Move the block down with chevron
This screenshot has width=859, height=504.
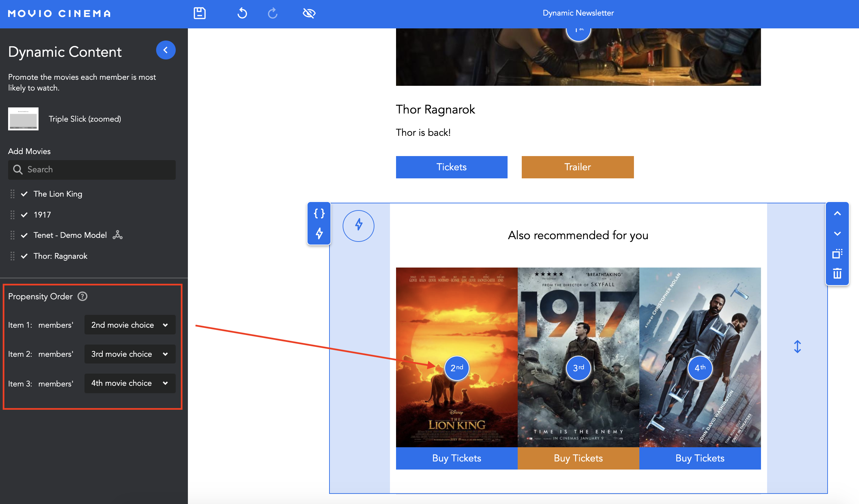pos(837,234)
